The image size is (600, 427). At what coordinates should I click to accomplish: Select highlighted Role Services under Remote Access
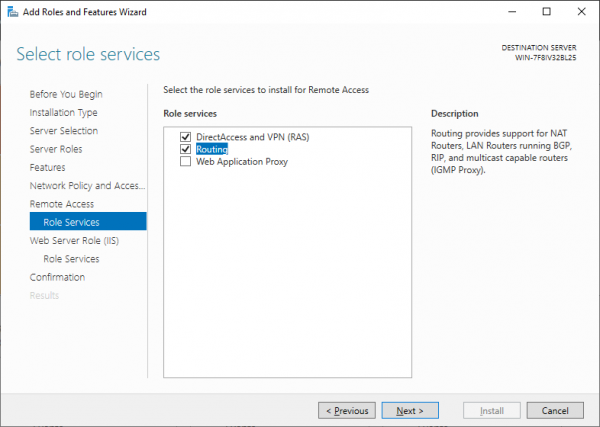[x=71, y=222]
